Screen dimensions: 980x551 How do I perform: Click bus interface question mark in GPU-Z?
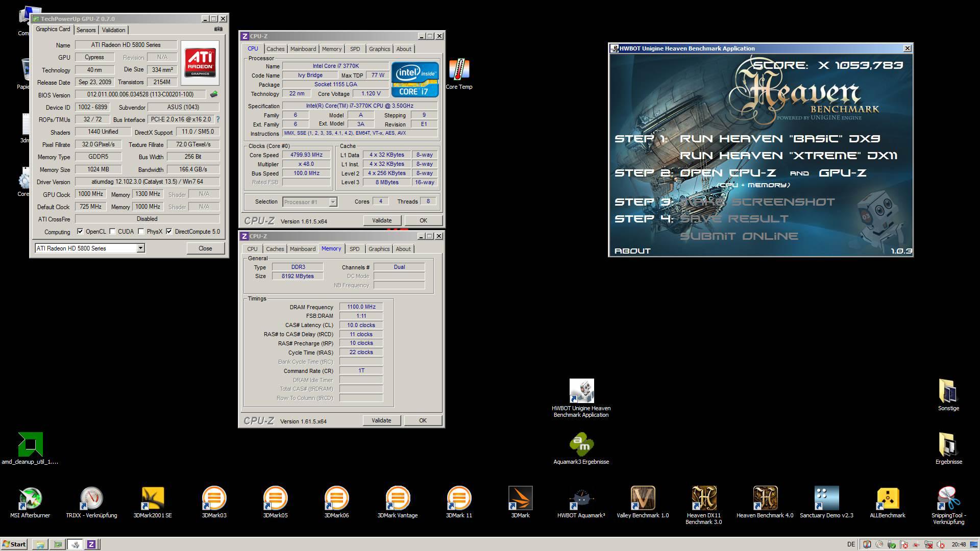point(218,119)
